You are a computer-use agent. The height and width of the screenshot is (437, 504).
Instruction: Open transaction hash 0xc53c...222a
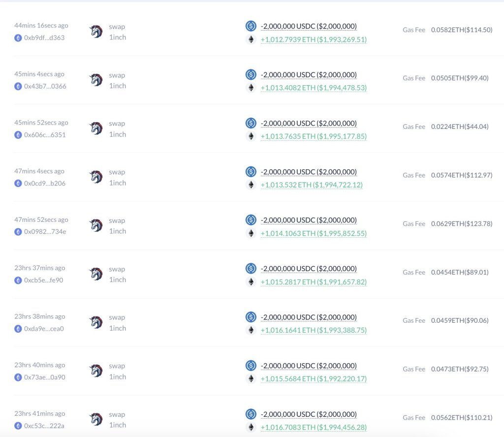44,425
